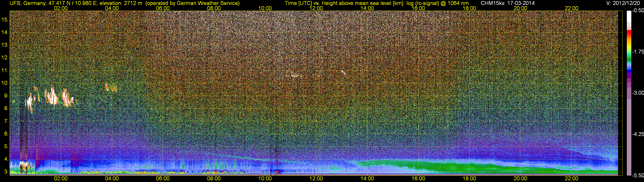Select '08:00' on the bottom time axis
The height and width of the screenshot is (182, 644).
214,179
